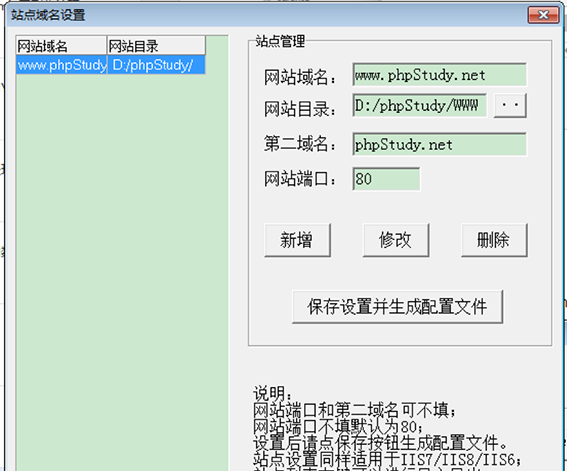Click the 修改 button

pyautogui.click(x=396, y=240)
